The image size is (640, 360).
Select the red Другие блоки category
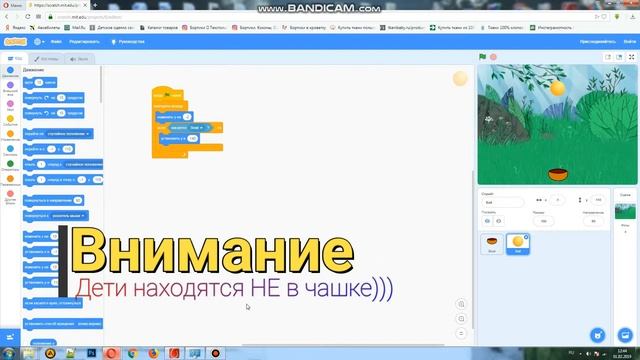[x=10, y=197]
